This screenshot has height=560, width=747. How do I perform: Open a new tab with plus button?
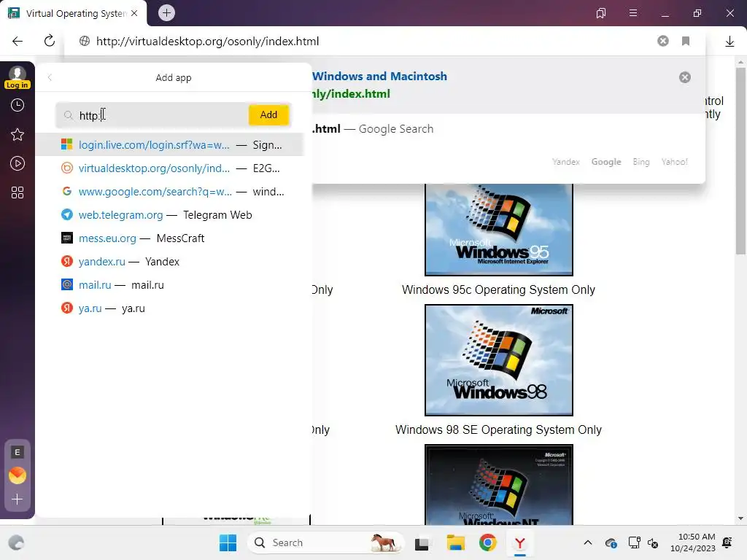[167, 13]
